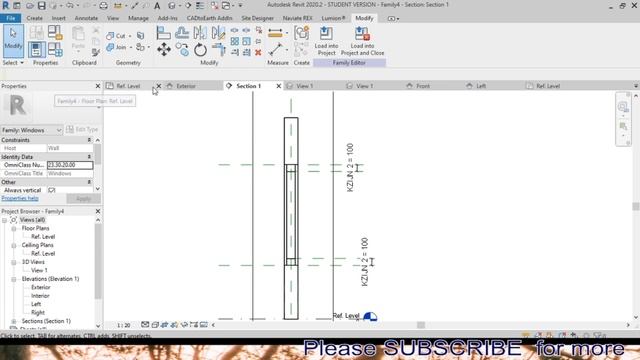
Task: Select the Align tool
Action: [164, 33]
